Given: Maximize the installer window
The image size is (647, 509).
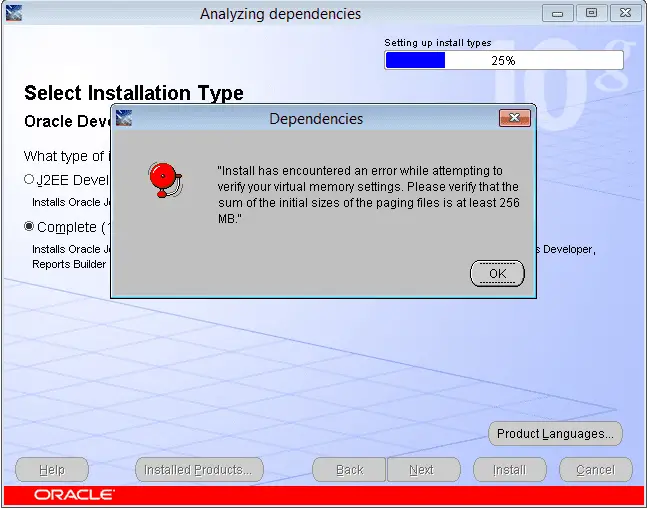Looking at the screenshot, I should [591, 13].
